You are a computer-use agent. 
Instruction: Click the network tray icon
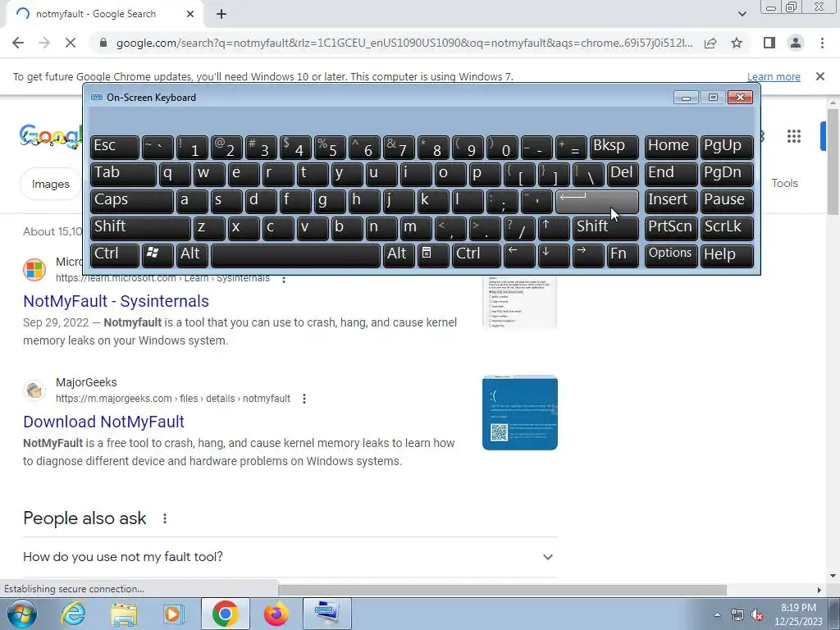click(737, 615)
